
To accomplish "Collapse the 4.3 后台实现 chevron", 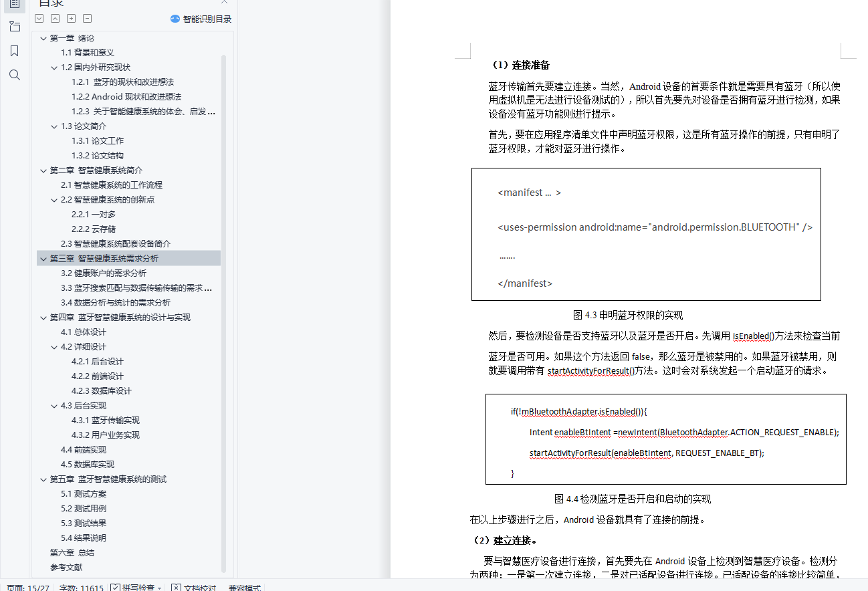I will coord(54,406).
